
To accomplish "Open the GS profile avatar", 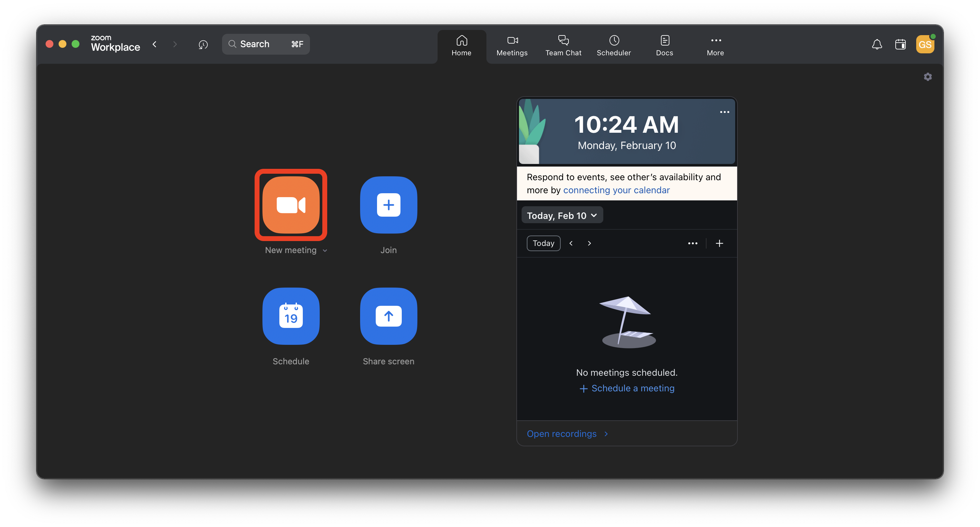I will (x=925, y=44).
